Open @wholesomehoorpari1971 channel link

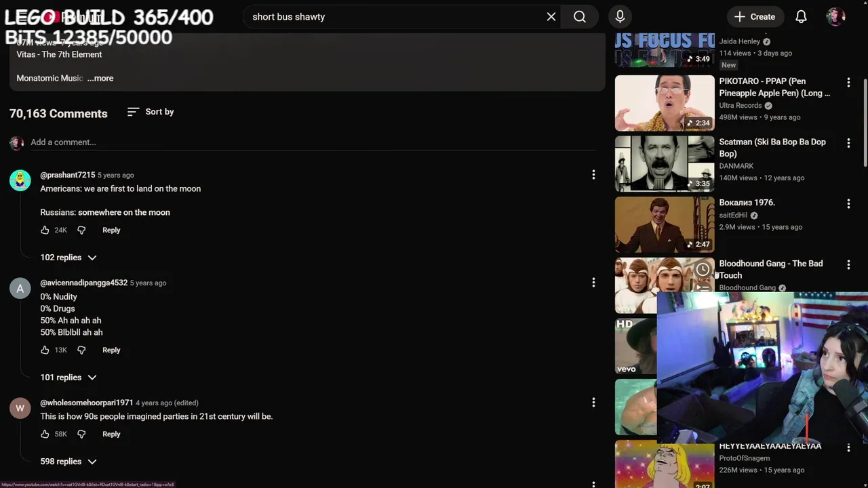86,403
